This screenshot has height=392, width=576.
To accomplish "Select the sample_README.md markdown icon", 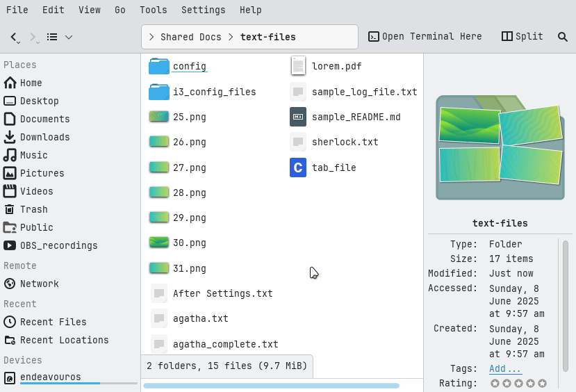I will pos(298,117).
